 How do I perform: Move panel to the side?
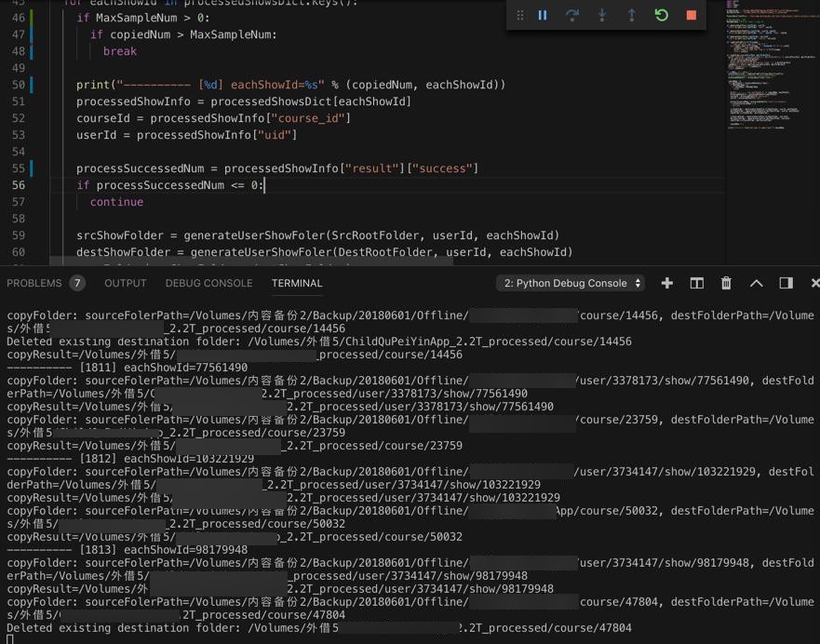point(786,283)
